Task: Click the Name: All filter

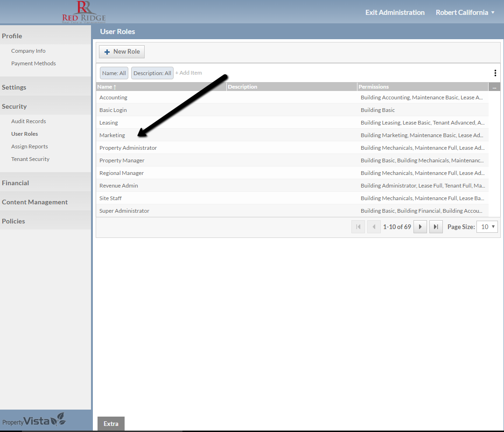Action: click(114, 73)
